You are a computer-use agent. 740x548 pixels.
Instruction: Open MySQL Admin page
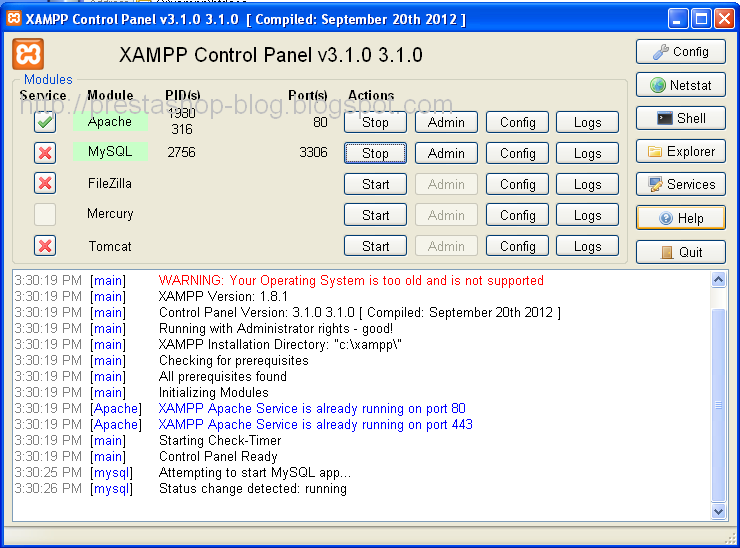(446, 153)
